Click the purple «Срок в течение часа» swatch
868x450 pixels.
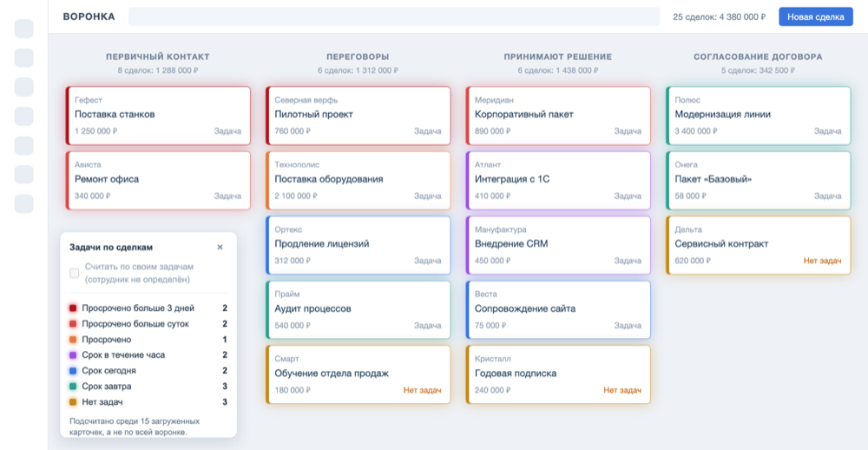(73, 355)
